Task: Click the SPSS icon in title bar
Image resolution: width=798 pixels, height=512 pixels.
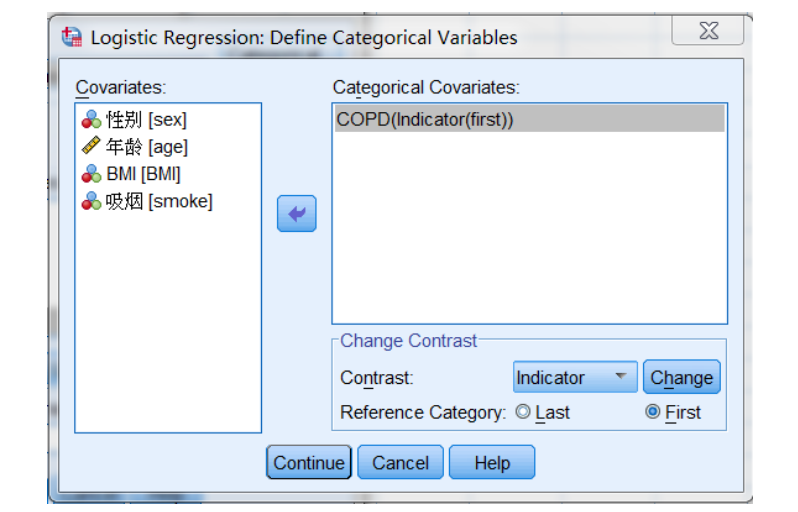Action: pos(73,38)
